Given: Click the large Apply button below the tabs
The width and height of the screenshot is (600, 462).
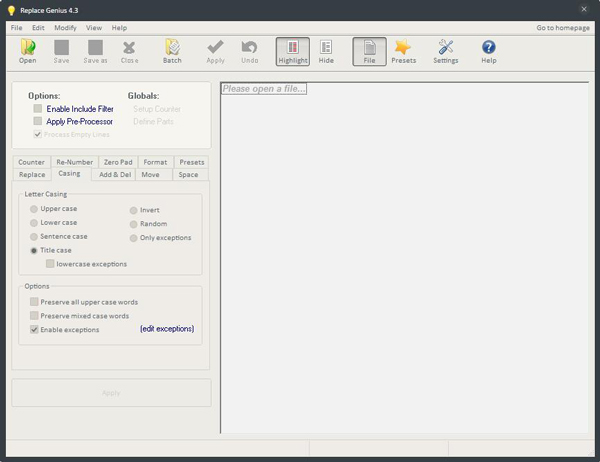Looking at the screenshot, I should (x=111, y=393).
